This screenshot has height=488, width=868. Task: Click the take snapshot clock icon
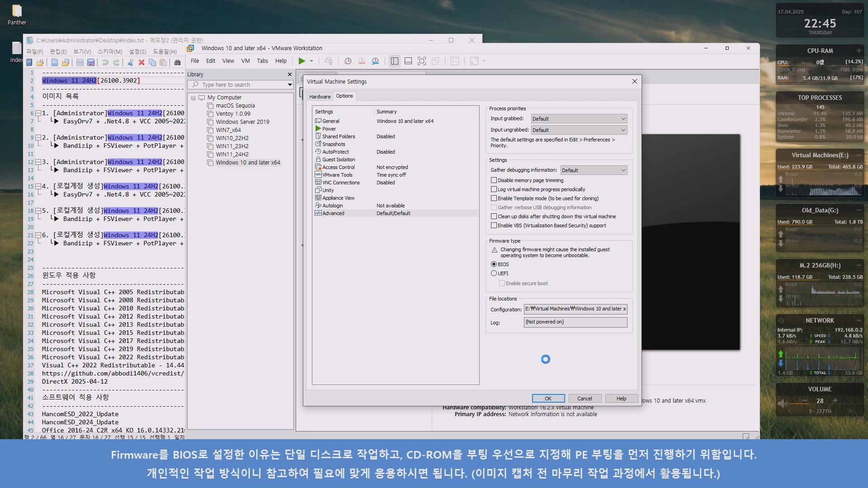click(x=348, y=61)
